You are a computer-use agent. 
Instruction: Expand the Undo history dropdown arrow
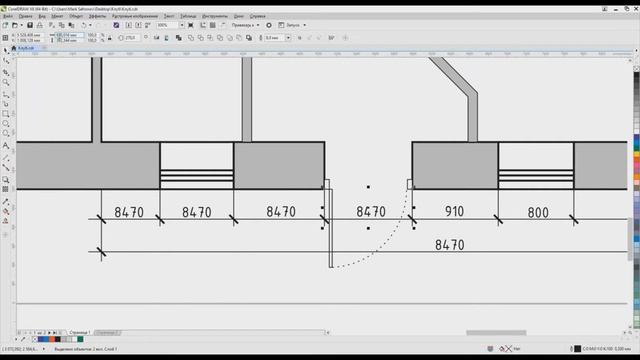90,25
